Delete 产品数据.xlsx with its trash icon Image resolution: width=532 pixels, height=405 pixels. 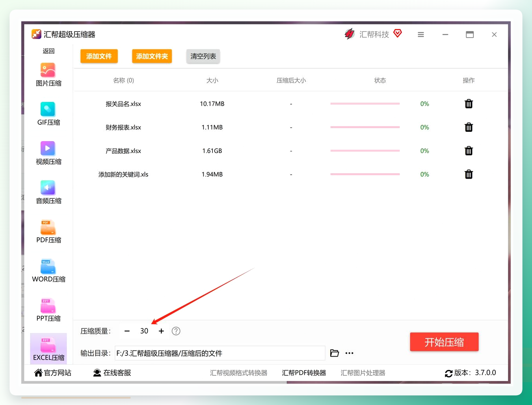469,151
